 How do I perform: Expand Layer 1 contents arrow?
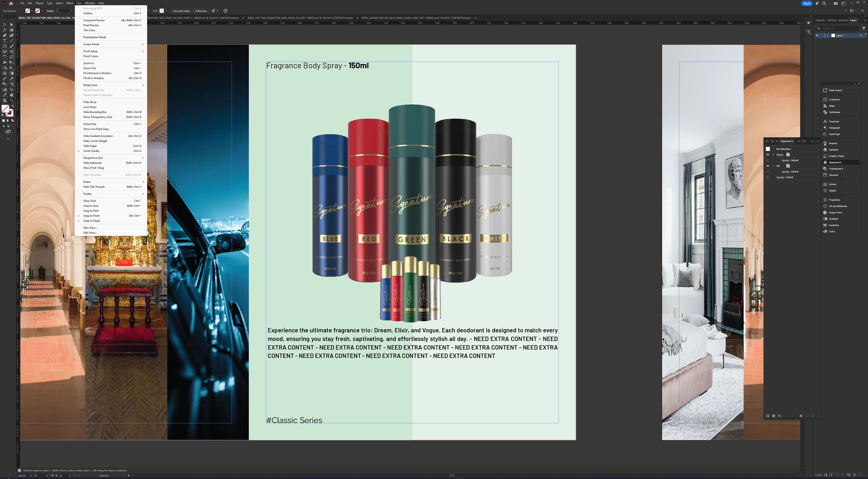coord(828,35)
